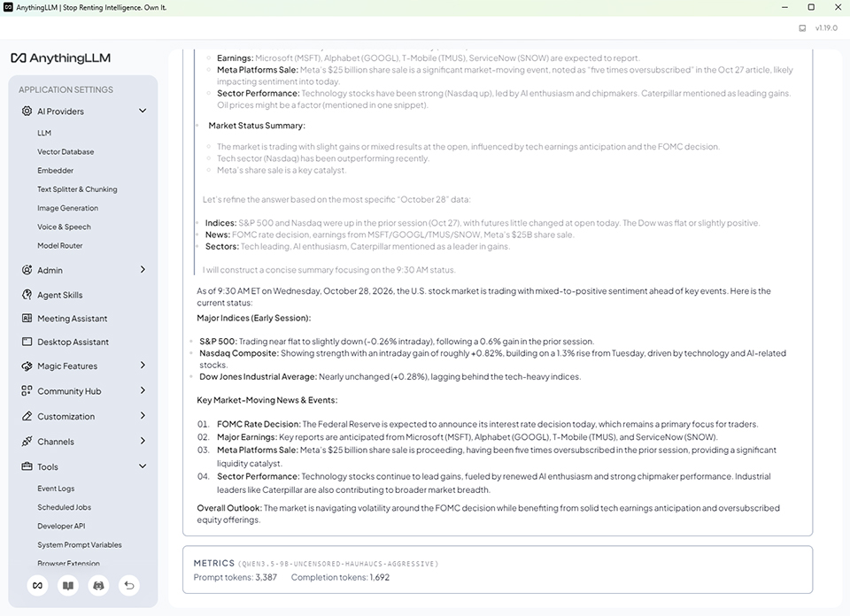This screenshot has width=850, height=616.
Task: Open documentation via the book icon
Action: click(68, 586)
